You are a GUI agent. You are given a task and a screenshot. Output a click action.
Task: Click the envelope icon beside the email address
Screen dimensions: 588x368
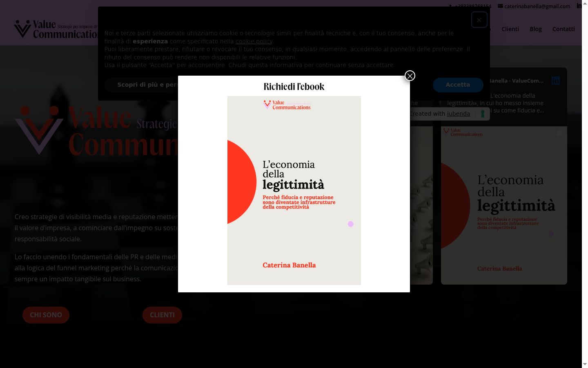[500, 6]
